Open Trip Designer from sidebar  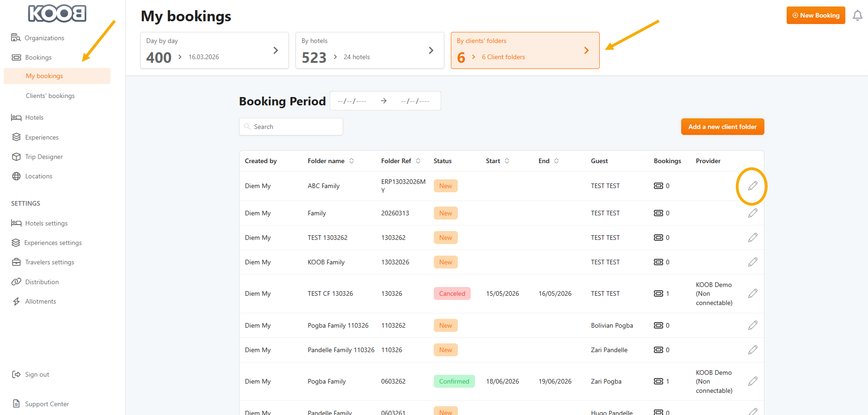coord(44,157)
